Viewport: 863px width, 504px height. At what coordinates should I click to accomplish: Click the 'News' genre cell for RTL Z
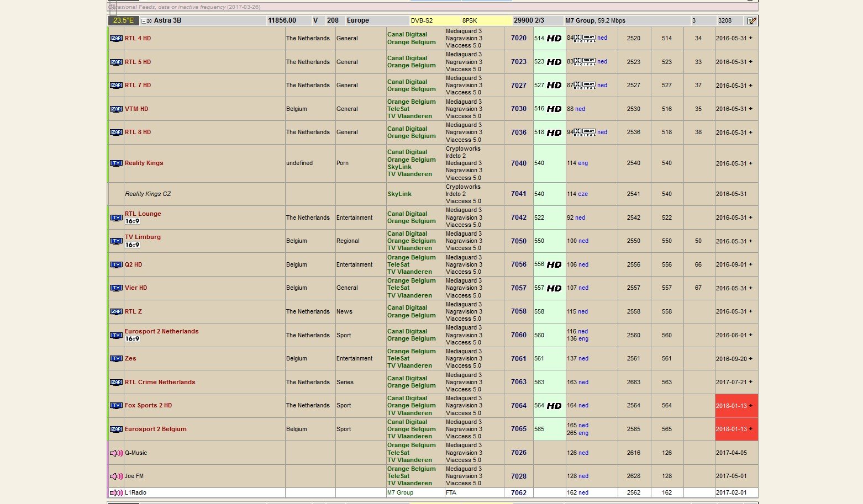pos(344,312)
